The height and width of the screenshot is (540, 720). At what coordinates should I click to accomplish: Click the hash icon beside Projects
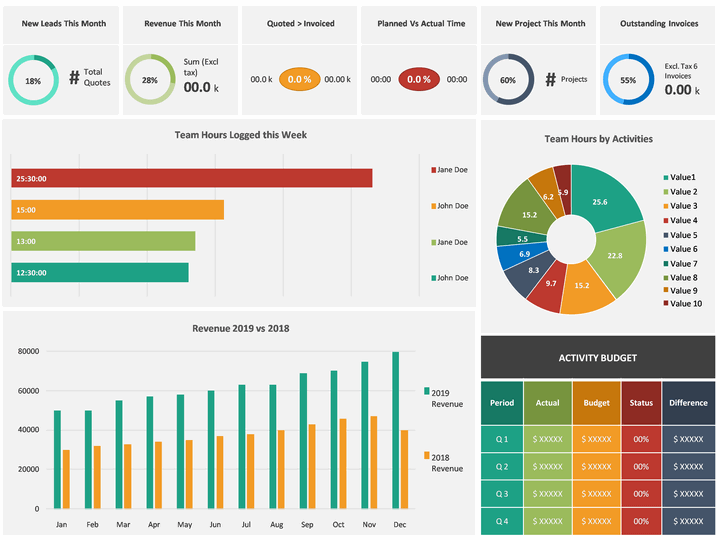[x=551, y=79]
